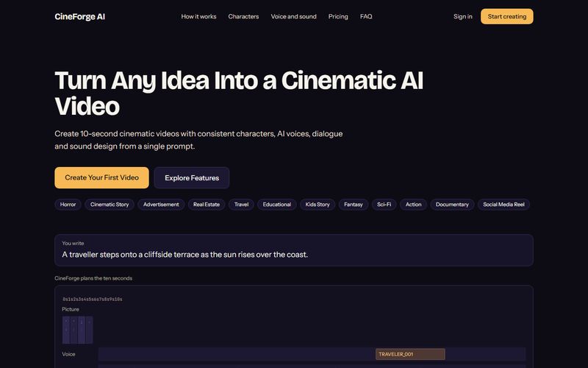Go to How it works section

[x=198, y=16]
